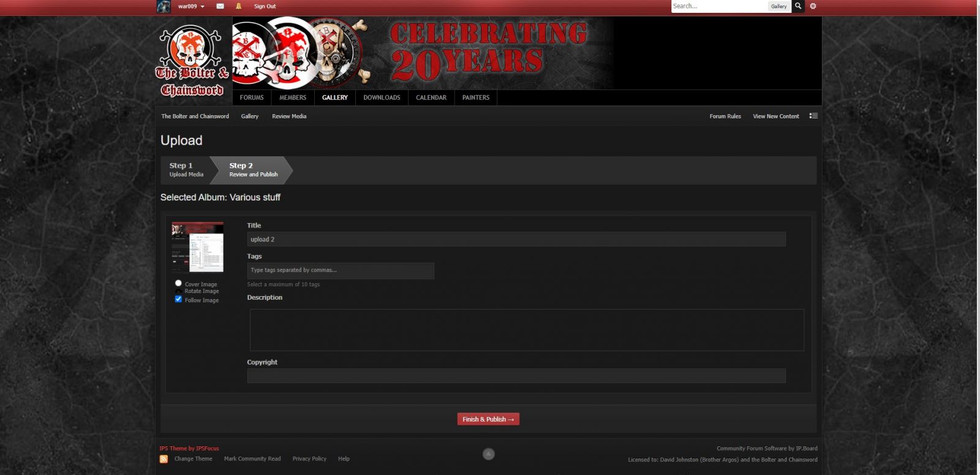Image resolution: width=980 pixels, height=475 pixels.
Task: Switch to the Downloads tab
Action: coord(382,97)
